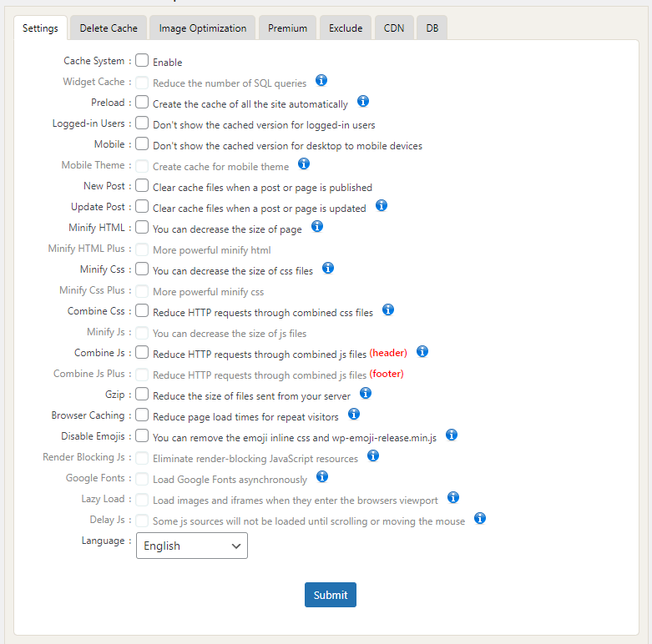
Task: Tick the New Post clear cache checkbox
Action: 142,186
